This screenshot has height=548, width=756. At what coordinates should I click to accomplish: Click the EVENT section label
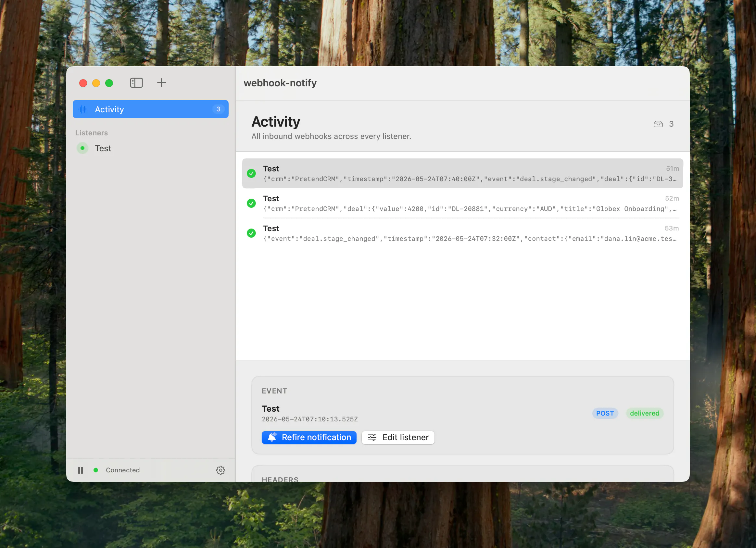pos(274,391)
